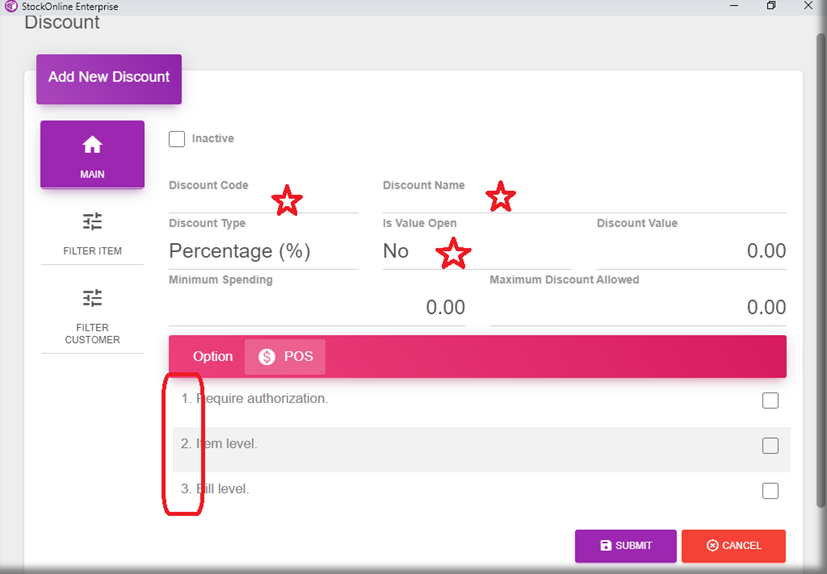The image size is (827, 574).
Task: Click the FILTER ITEM sliders icon
Action: click(x=92, y=222)
